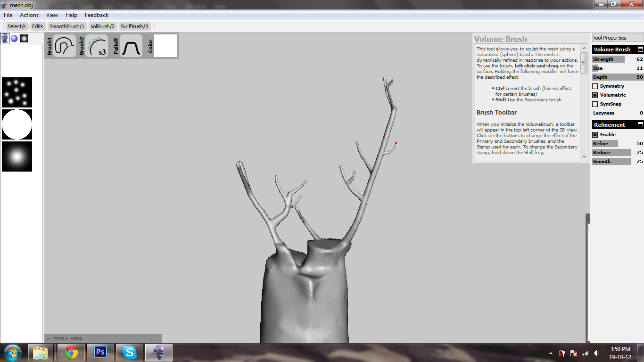Open Windows Explorer from the taskbar
644x362 pixels.
(x=41, y=353)
